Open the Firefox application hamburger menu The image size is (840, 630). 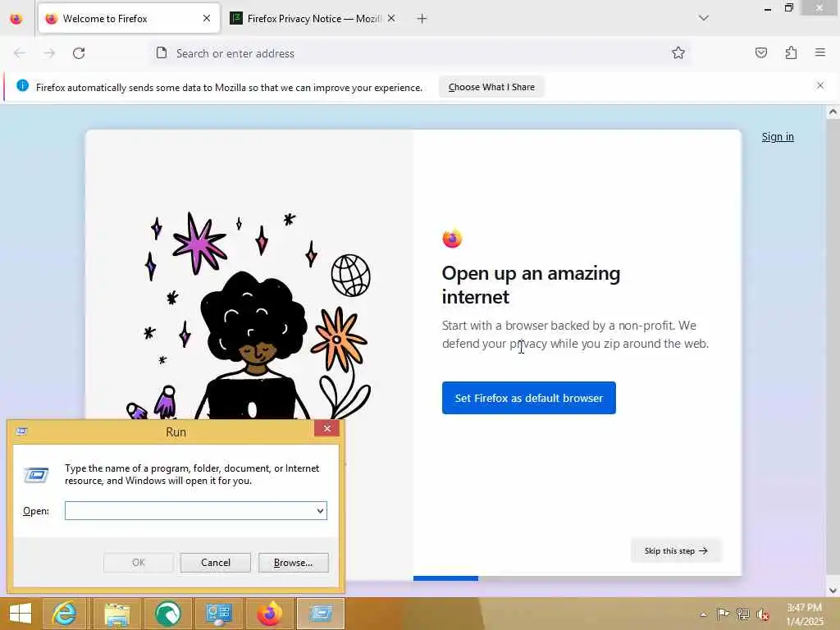click(x=820, y=52)
